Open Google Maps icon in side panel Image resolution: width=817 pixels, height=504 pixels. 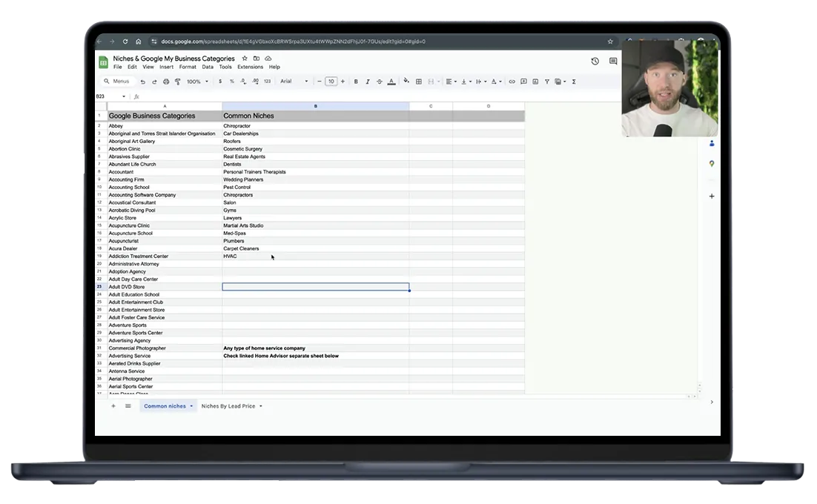712,164
